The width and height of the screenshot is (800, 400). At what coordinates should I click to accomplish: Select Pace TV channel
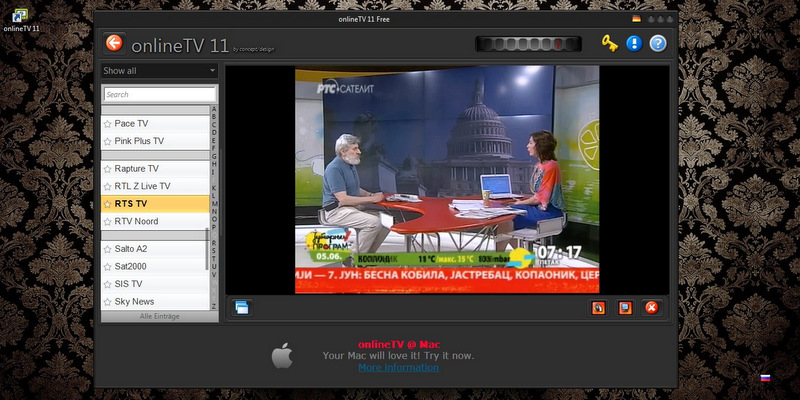click(x=155, y=123)
